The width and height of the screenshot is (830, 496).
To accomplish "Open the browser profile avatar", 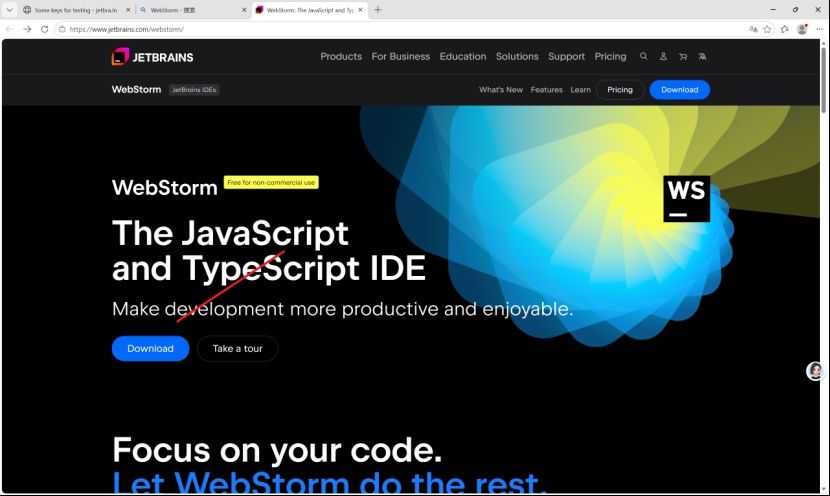I will 802,29.
